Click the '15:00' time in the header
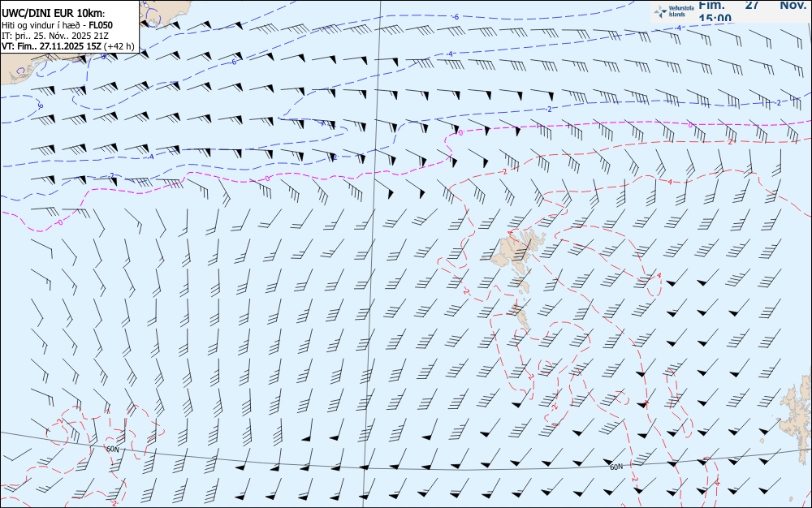The width and height of the screenshot is (812, 508). (715, 19)
